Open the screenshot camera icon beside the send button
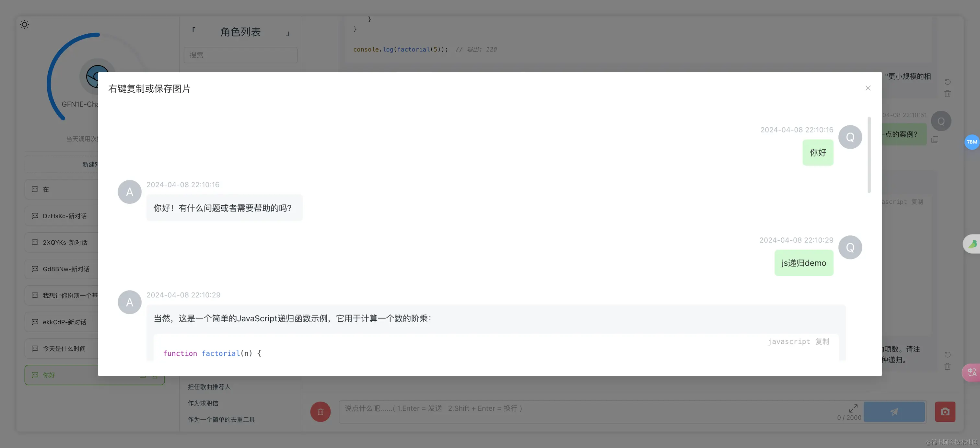This screenshot has width=980, height=448. click(945, 412)
